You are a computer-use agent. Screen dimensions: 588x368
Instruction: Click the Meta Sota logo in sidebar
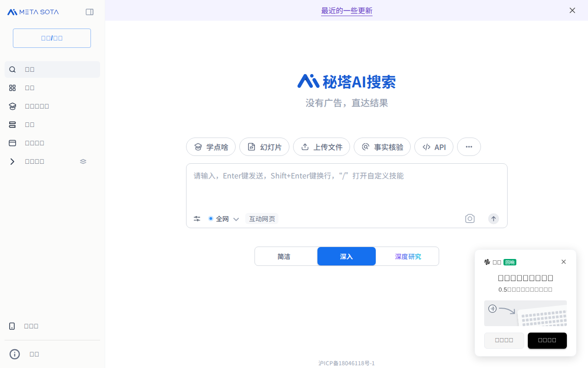(33, 12)
